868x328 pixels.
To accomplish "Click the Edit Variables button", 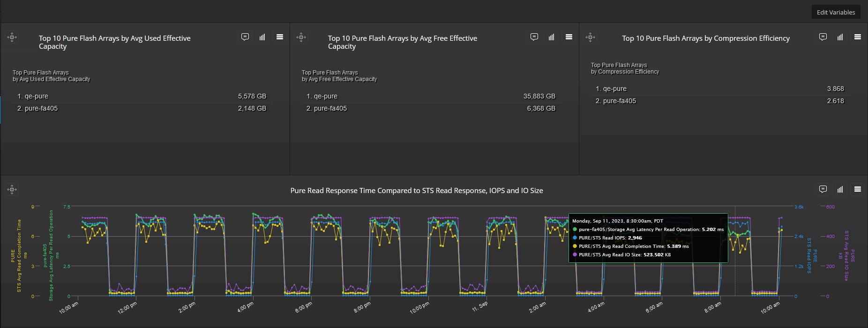I will [836, 12].
